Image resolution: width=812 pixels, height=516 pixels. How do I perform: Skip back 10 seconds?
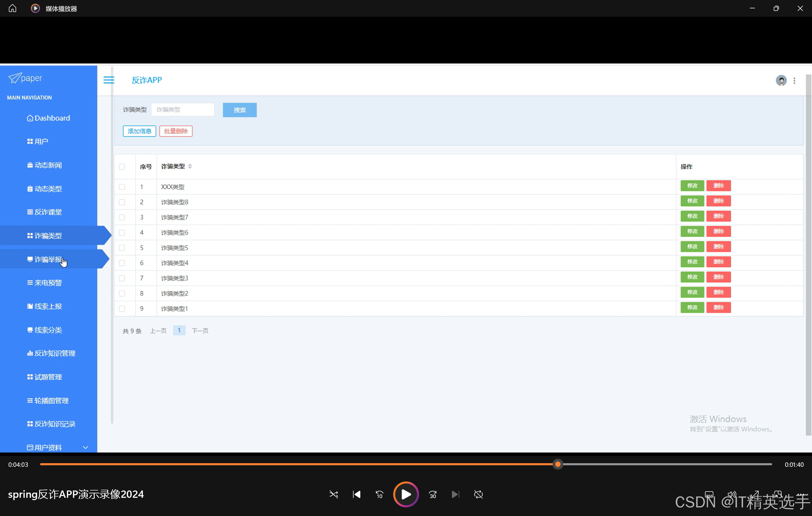click(379, 494)
